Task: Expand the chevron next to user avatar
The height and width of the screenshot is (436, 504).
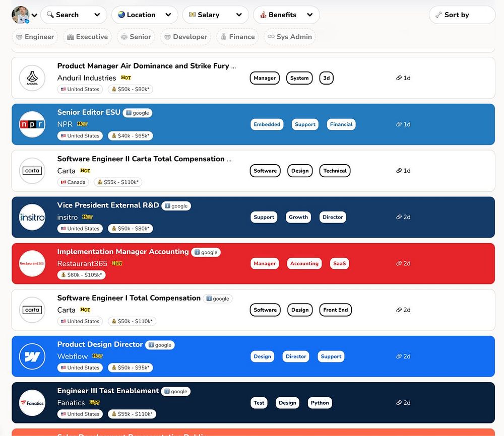Action: tap(34, 15)
